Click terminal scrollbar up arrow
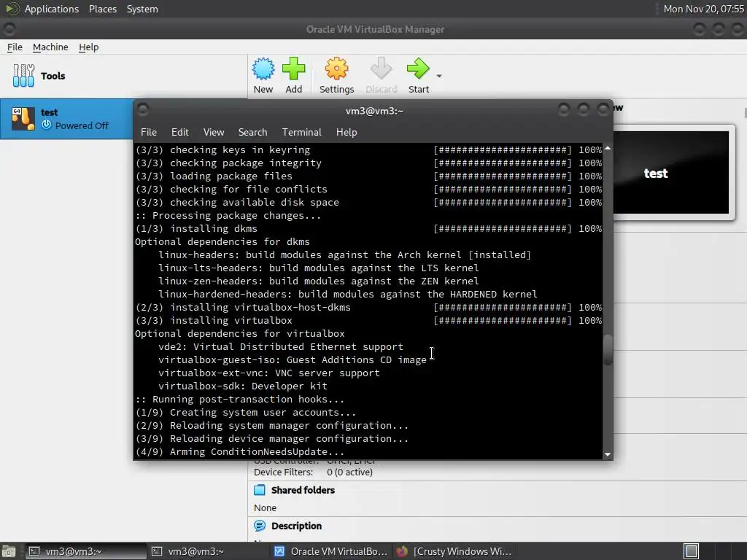Screen dimensions: 747x560 pyautogui.click(x=608, y=149)
